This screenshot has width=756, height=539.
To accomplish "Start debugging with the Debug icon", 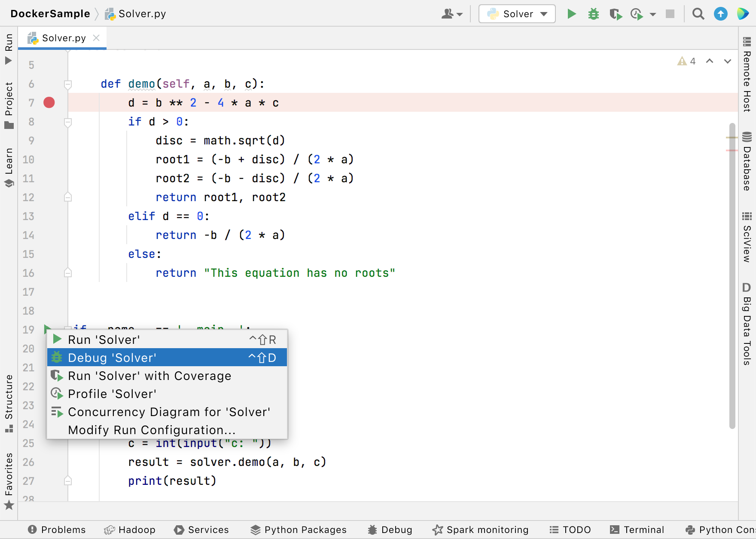I will point(594,14).
